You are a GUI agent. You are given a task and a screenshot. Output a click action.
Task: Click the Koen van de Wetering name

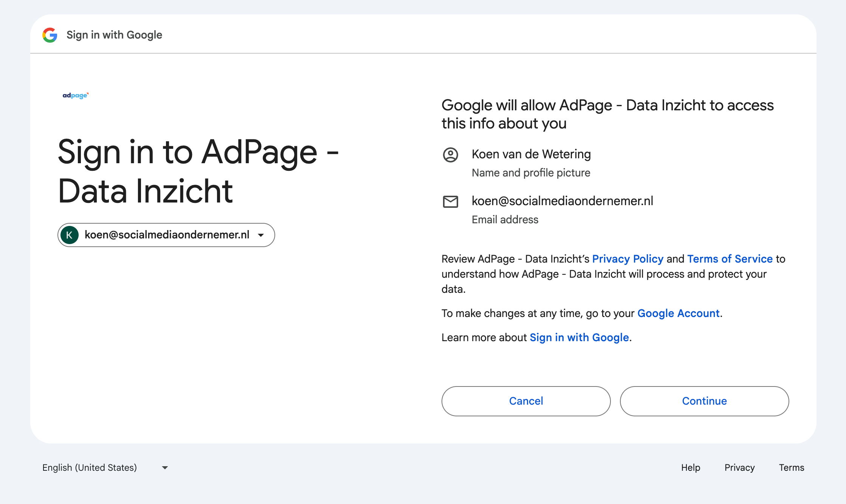click(531, 154)
